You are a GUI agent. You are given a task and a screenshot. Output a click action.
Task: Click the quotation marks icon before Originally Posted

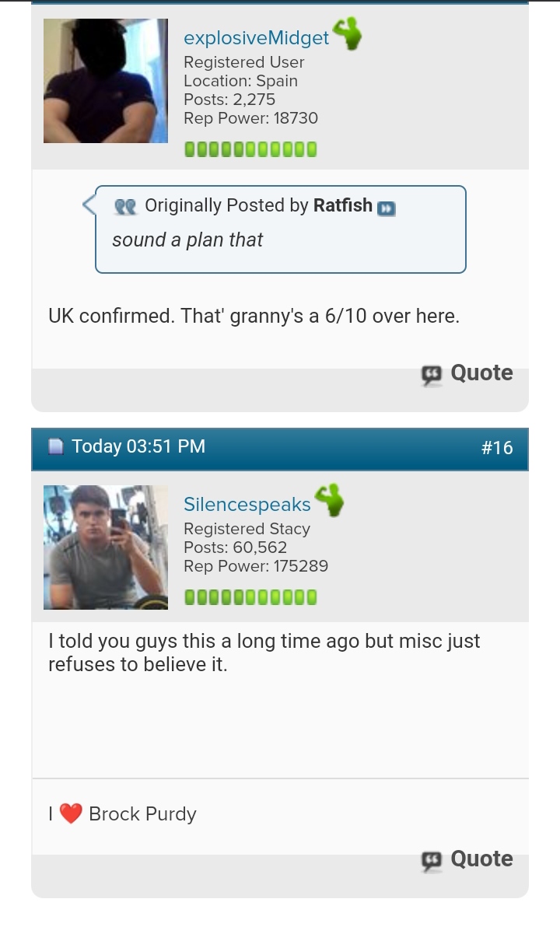tap(125, 206)
